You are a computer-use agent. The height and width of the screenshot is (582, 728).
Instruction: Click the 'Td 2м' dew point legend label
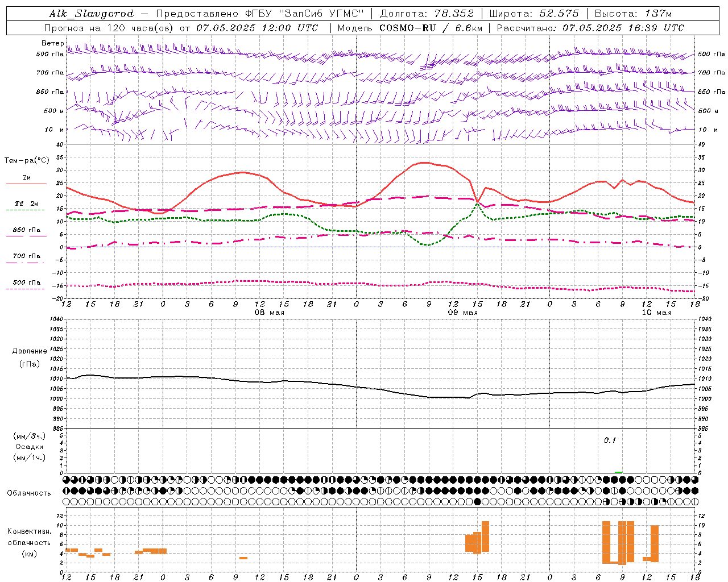27,203
